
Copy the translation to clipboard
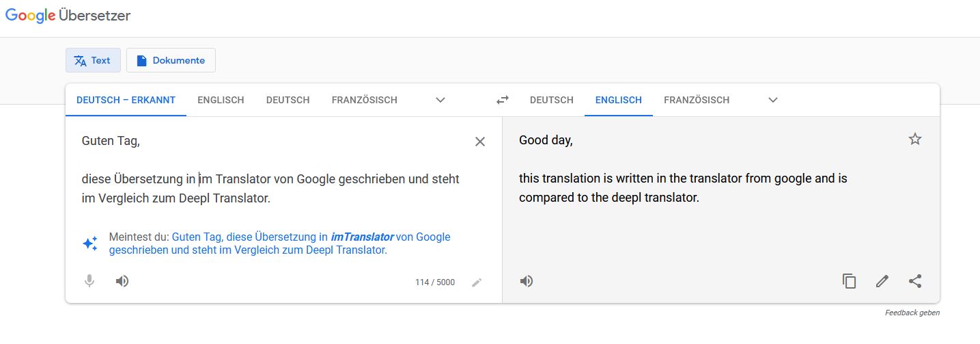click(850, 281)
